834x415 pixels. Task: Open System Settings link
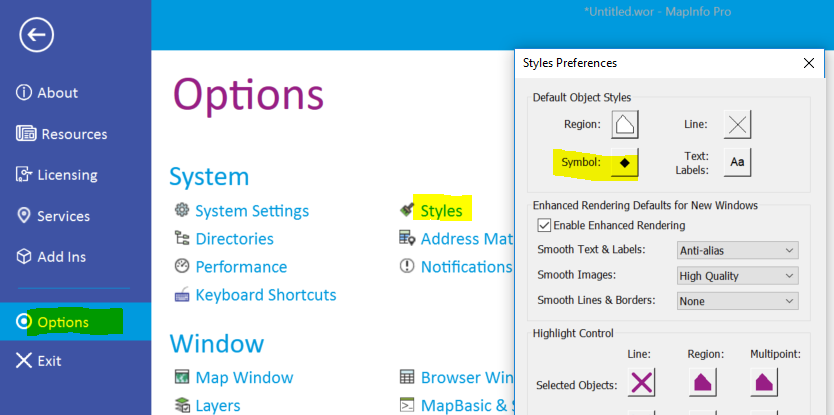coord(251,211)
